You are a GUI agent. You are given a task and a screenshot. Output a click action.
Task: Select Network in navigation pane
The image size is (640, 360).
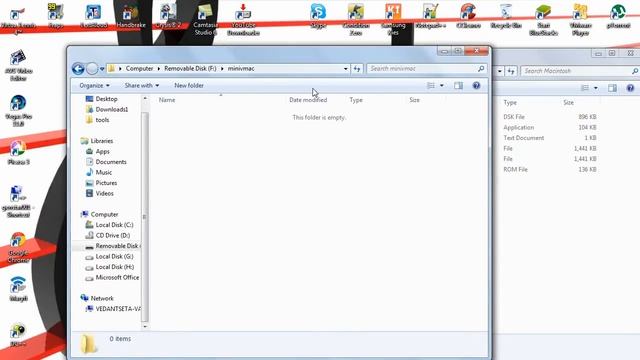pos(97,298)
